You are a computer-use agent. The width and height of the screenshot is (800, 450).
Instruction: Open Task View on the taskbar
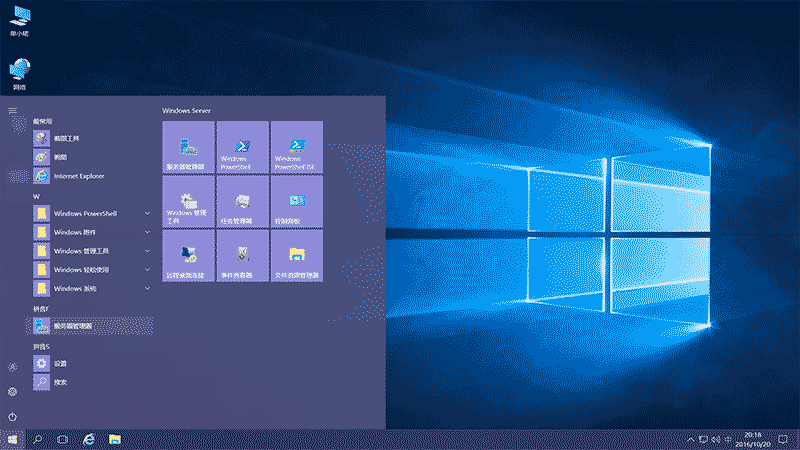(x=63, y=439)
